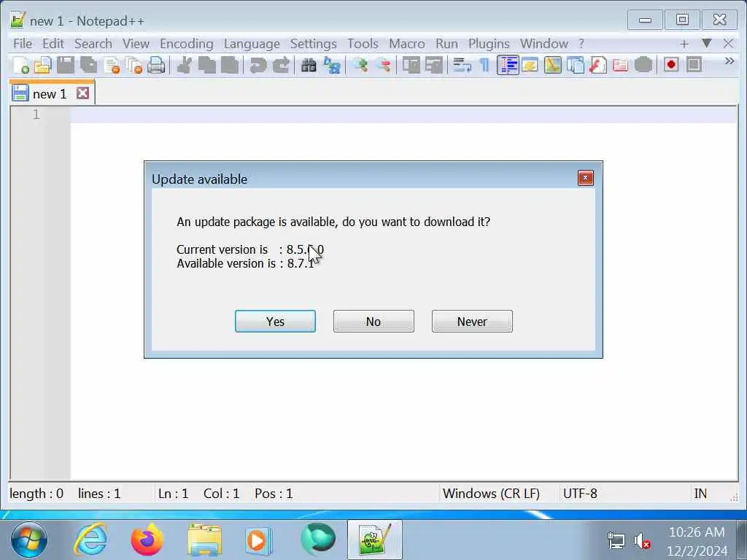Open the Language menu
This screenshot has width=747, height=560.
pyautogui.click(x=252, y=44)
